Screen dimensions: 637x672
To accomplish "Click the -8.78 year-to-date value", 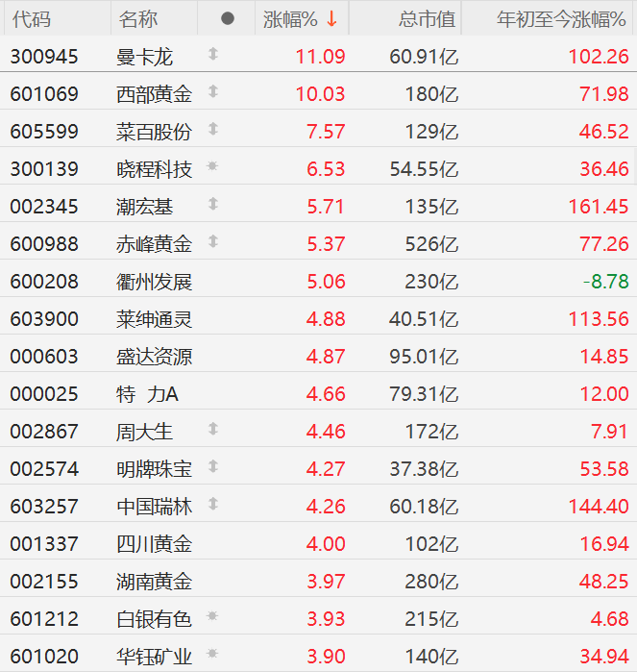I will (605, 282).
